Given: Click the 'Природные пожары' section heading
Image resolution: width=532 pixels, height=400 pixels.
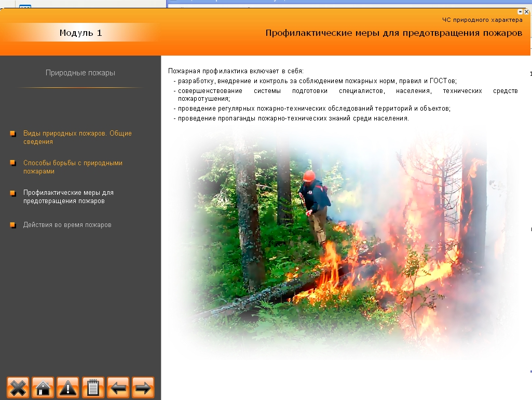Looking at the screenshot, I should [x=80, y=73].
